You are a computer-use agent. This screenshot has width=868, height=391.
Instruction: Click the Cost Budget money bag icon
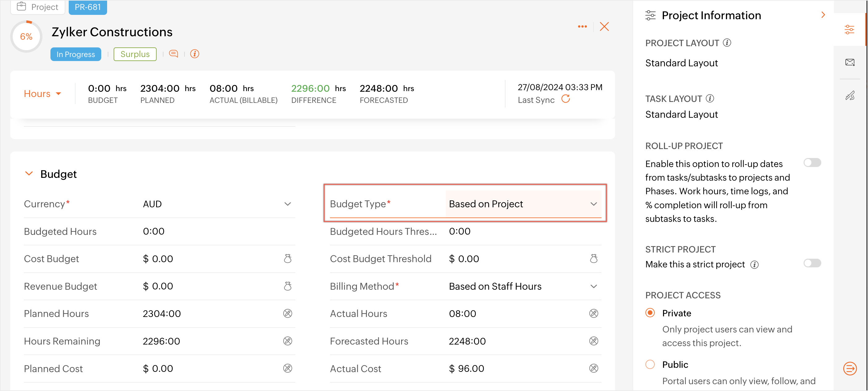click(287, 259)
